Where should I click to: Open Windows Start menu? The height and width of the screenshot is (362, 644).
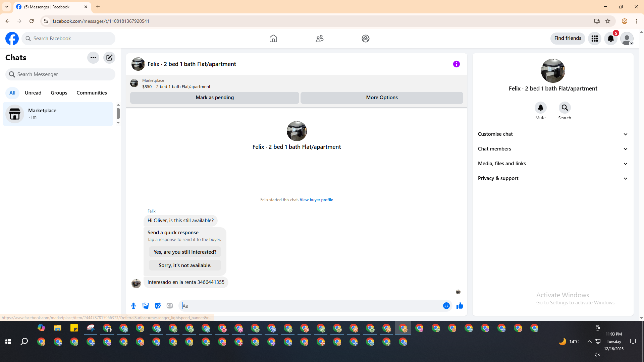(x=8, y=342)
